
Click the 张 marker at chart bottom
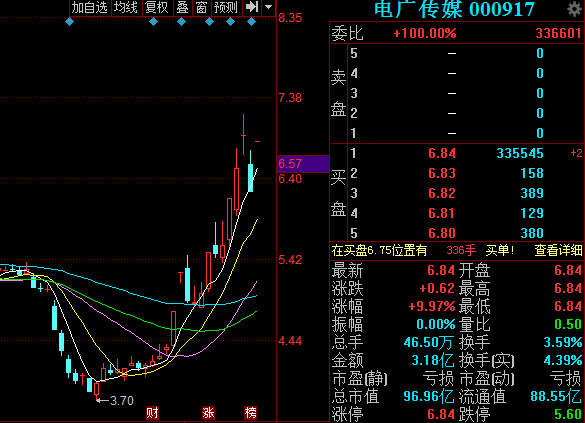(x=208, y=413)
